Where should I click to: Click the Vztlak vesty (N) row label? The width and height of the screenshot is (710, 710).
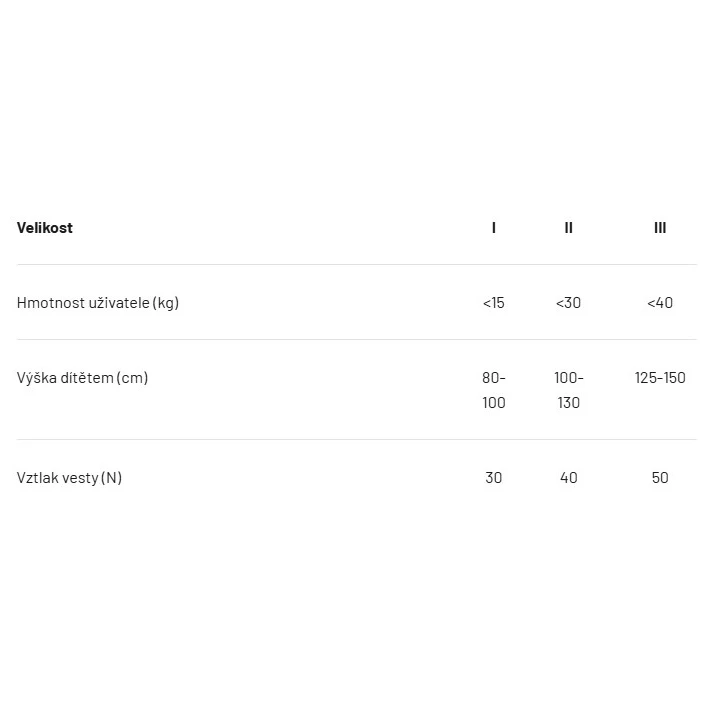(x=69, y=478)
